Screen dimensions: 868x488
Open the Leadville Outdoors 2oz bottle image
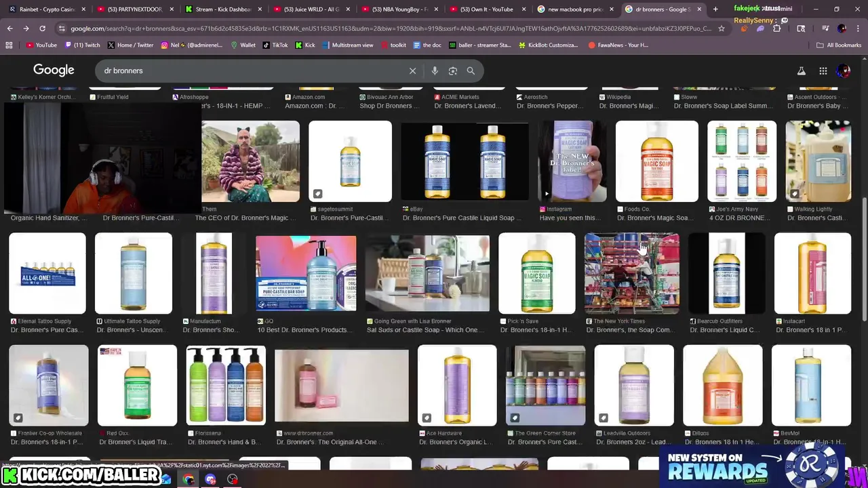pyautogui.click(x=634, y=385)
